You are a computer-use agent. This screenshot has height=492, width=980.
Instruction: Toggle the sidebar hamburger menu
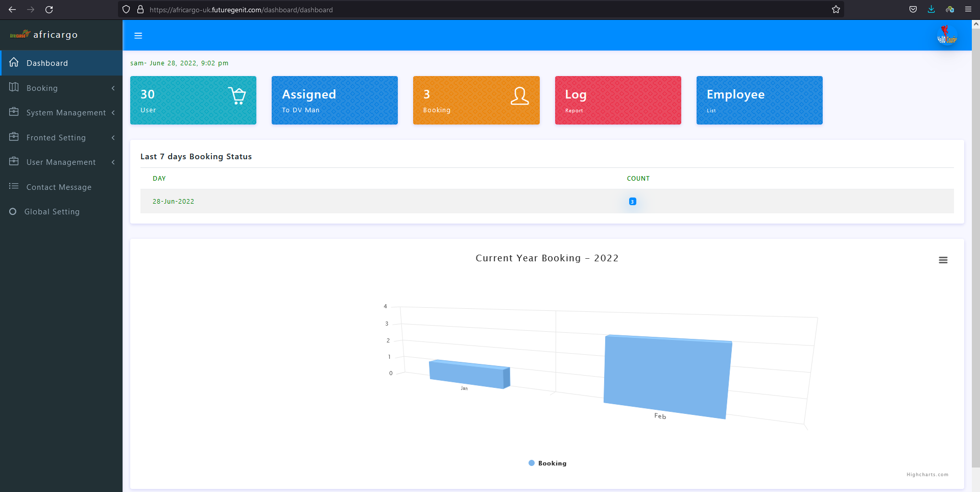tap(138, 36)
